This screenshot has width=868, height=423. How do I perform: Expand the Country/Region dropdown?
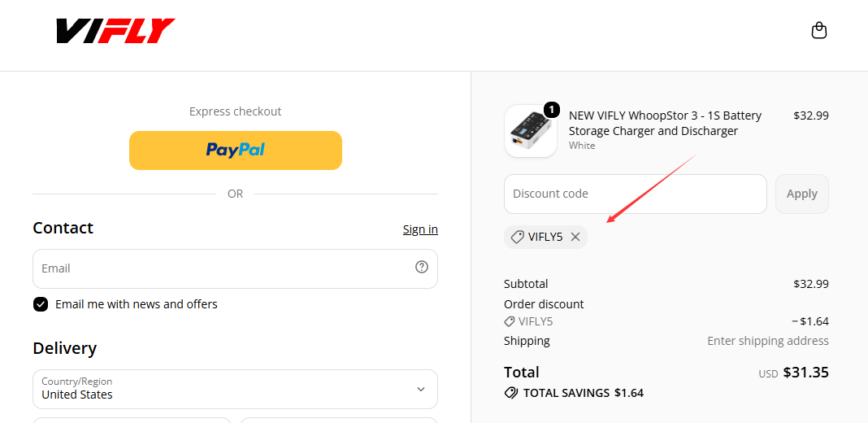point(235,389)
